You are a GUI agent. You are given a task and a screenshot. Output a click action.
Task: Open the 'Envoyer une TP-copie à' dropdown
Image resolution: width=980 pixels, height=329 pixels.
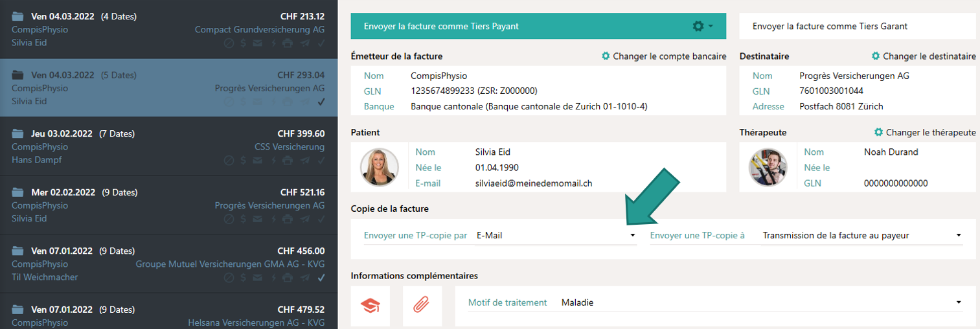tap(862, 236)
